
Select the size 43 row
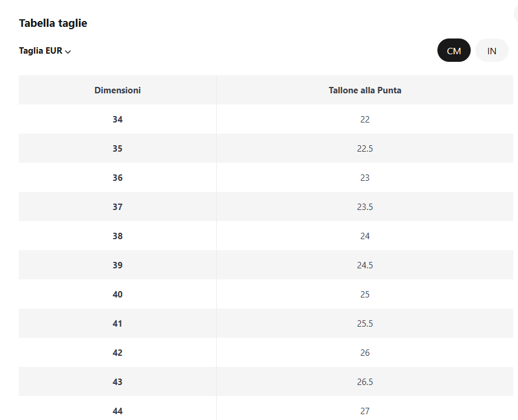(x=266, y=381)
